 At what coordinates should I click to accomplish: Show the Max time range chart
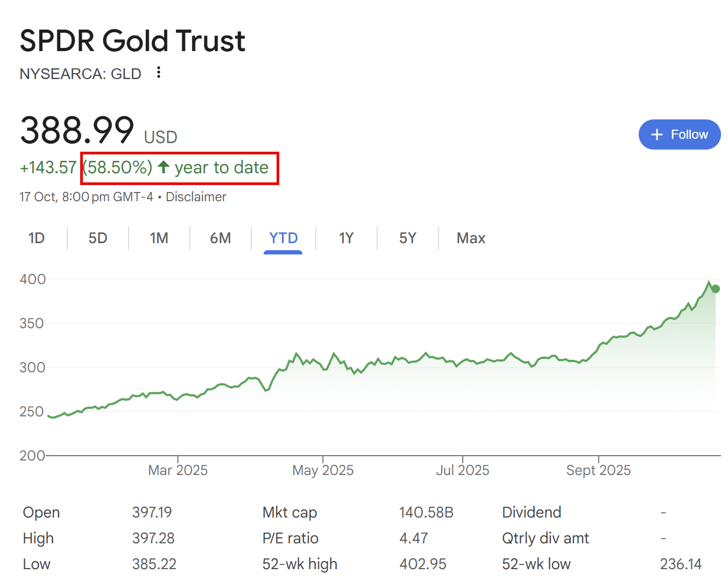471,238
